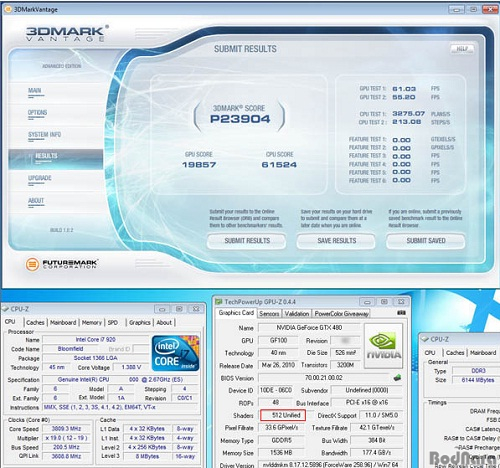Viewport: 500px width, 468px height.
Task: Switch to Validation tab in GPU-Z
Action: tap(297, 314)
